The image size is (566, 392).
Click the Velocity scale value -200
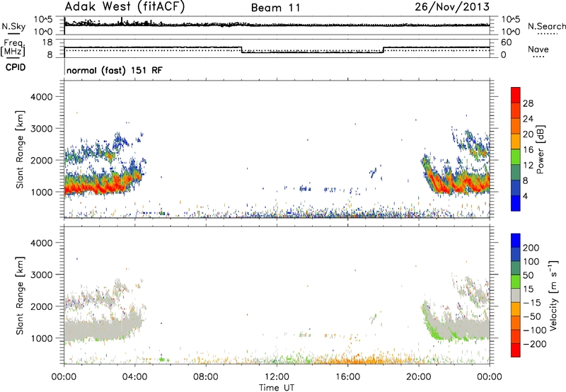point(535,344)
